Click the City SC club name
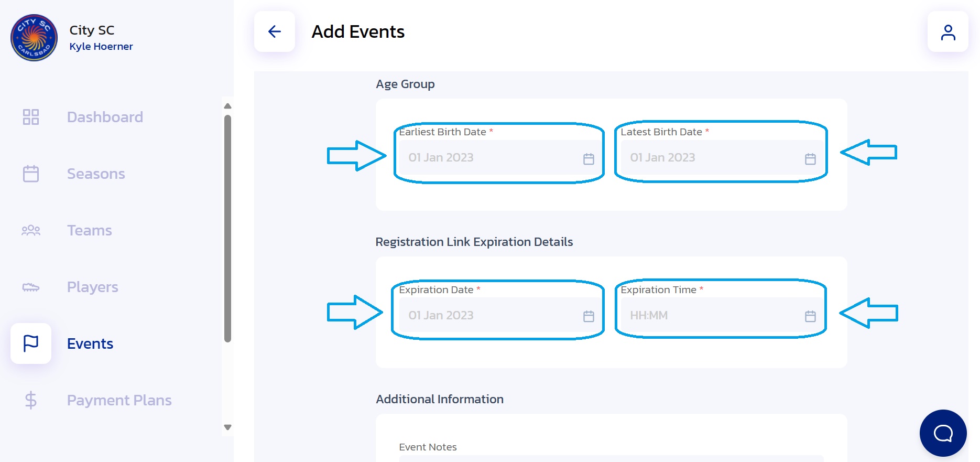 pos(92,30)
